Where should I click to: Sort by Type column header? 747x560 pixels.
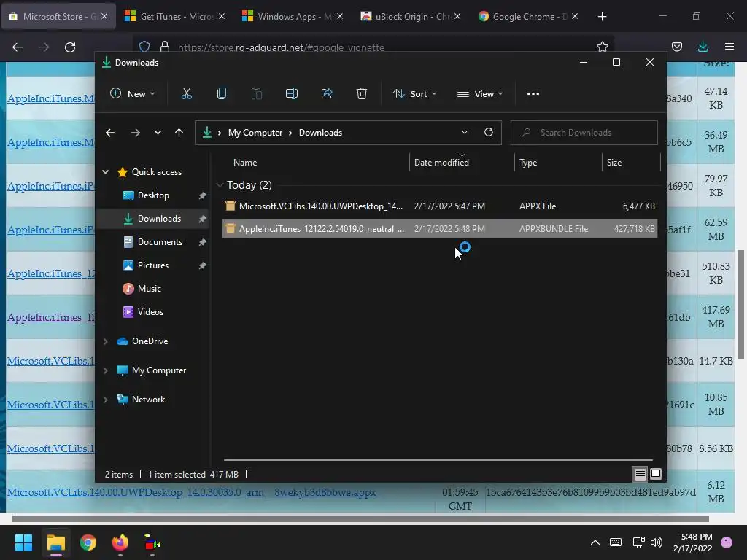coord(528,163)
